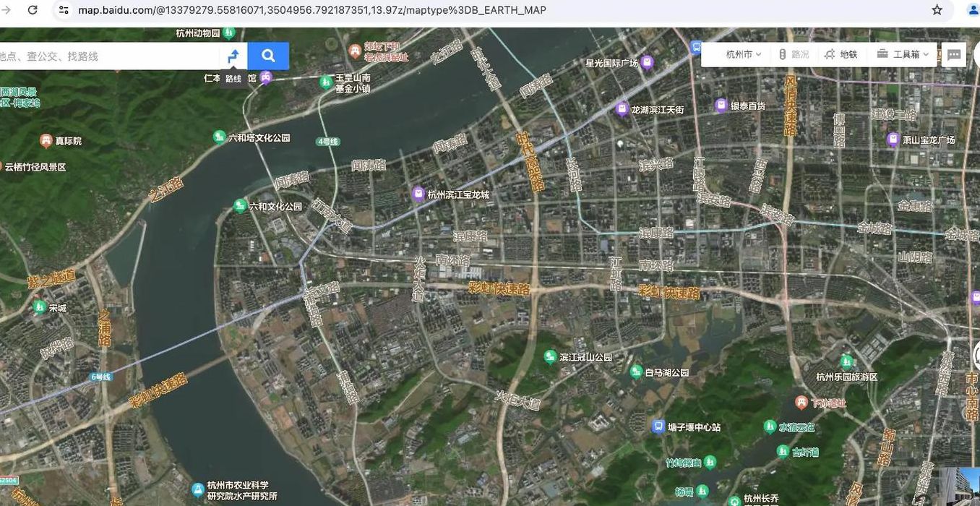980x506 pixels.
Task: Click the browser reload icon
Action: [x=33, y=10]
